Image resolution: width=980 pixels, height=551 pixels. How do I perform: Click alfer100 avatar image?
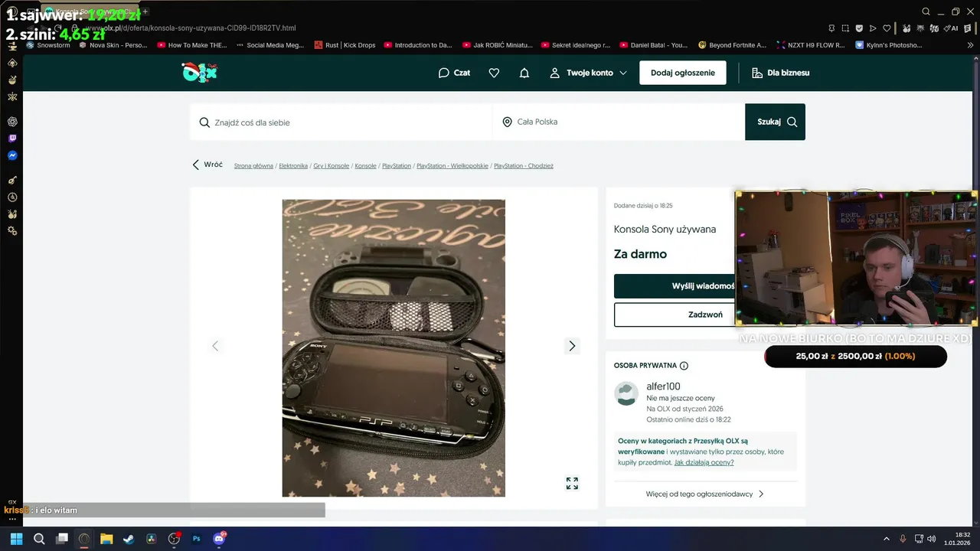tap(626, 394)
